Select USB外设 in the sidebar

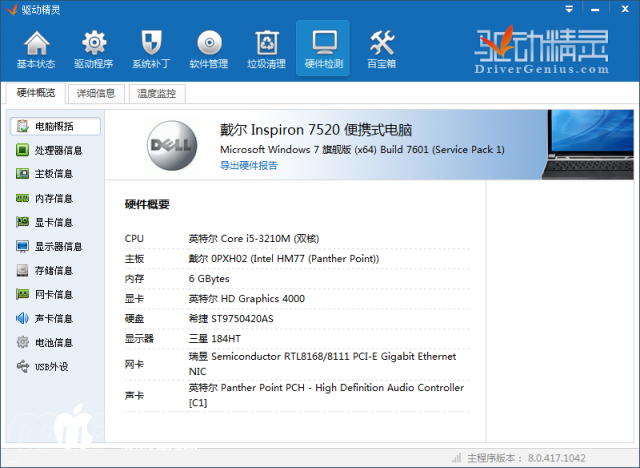pos(51,367)
